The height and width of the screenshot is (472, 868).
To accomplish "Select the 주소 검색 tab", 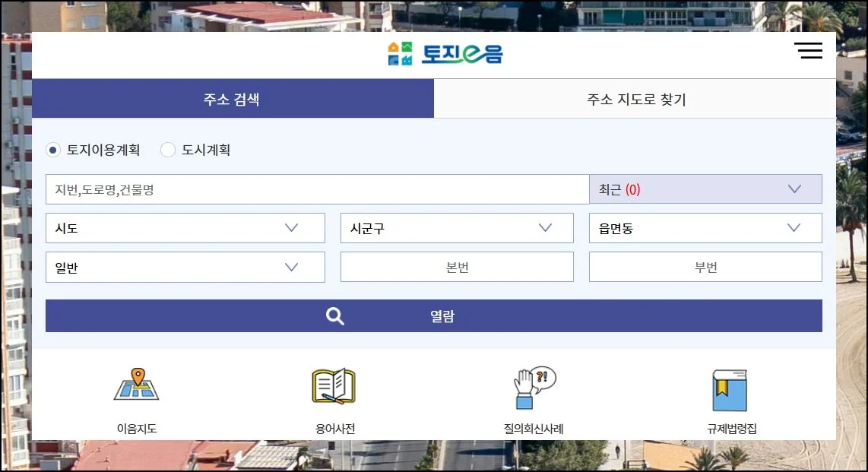I will click(x=231, y=97).
